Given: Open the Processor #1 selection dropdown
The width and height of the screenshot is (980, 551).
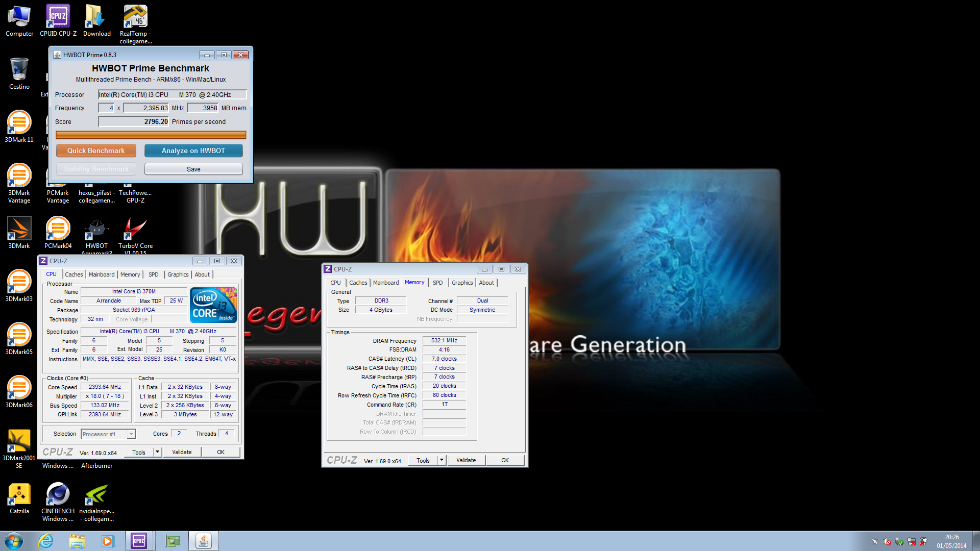Looking at the screenshot, I should 108,434.
